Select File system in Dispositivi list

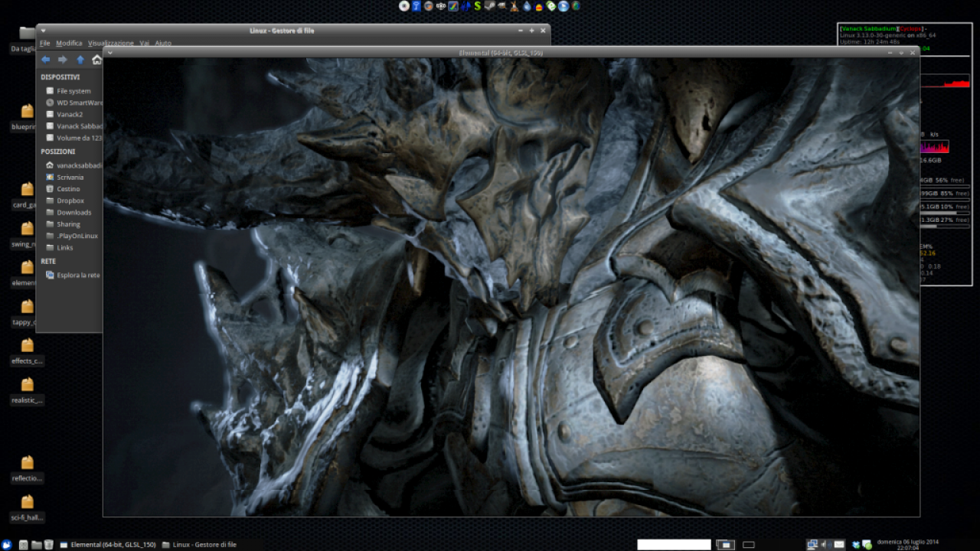(70, 91)
